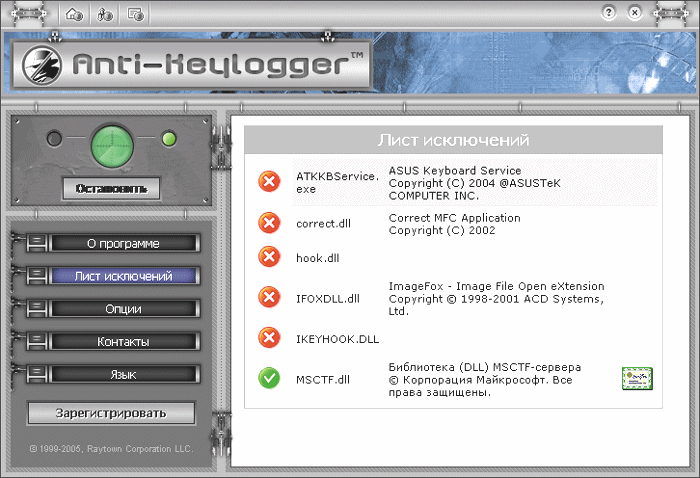
Task: Select the IFOXDLL.dll file name
Action: click(x=328, y=299)
